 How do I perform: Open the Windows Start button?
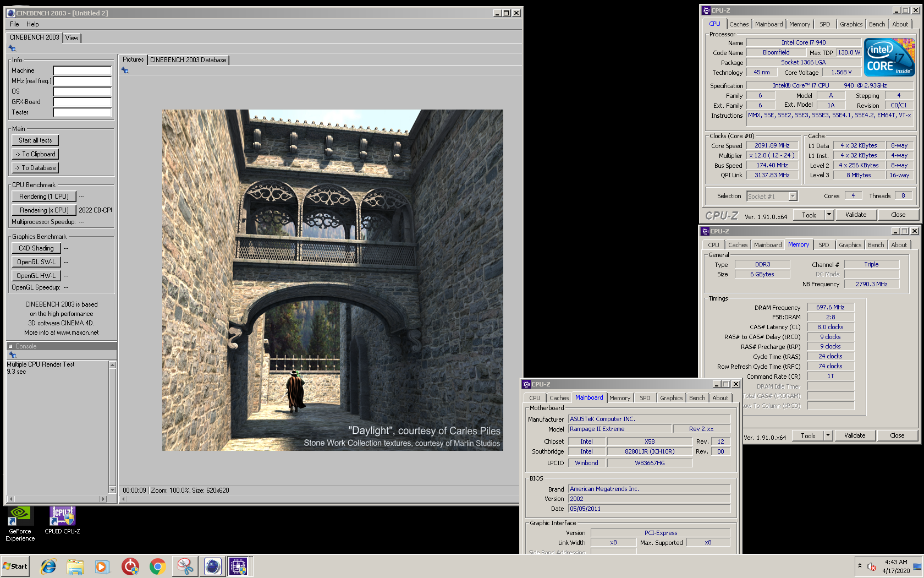tap(15, 566)
